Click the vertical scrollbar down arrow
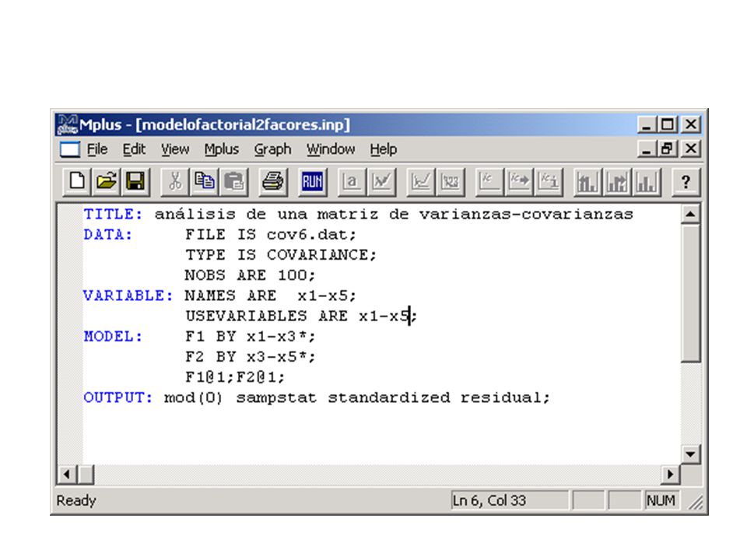747x560 pixels. tap(690, 454)
